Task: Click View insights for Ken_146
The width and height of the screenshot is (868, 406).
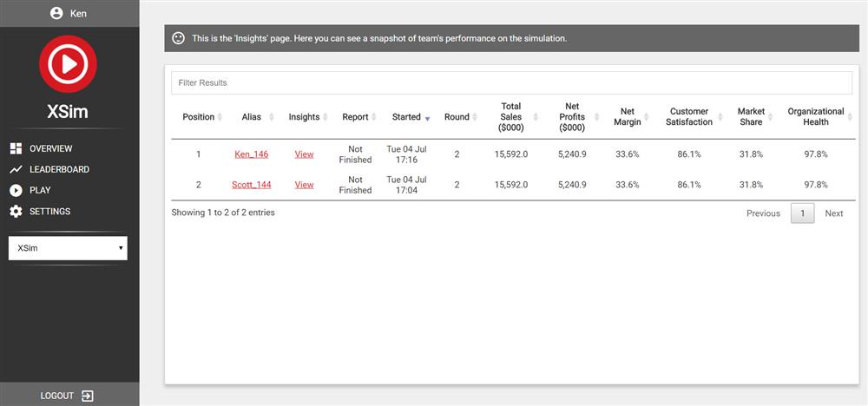Action: point(304,154)
